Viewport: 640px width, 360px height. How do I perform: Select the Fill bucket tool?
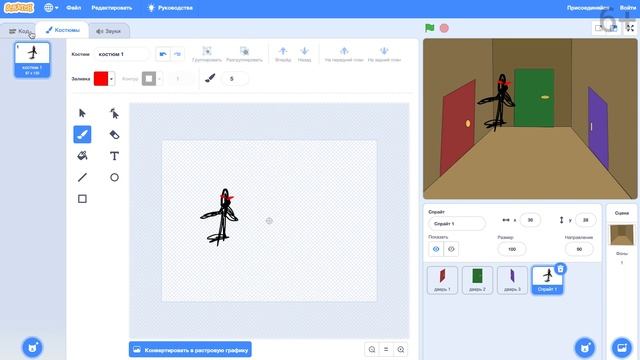tap(82, 156)
